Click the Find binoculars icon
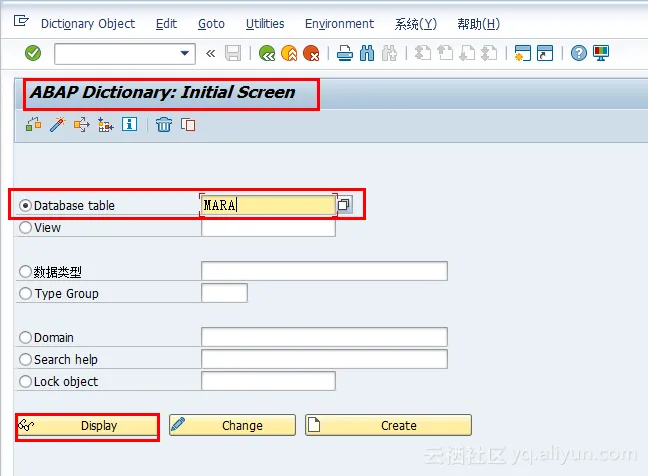The height and width of the screenshot is (476, 648). click(x=367, y=53)
